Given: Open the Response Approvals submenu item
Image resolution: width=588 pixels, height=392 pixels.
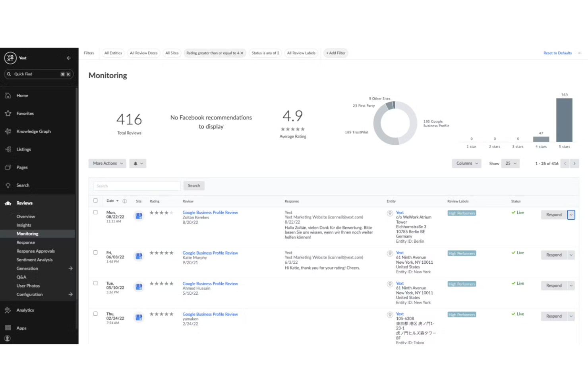Looking at the screenshot, I should pos(36,251).
